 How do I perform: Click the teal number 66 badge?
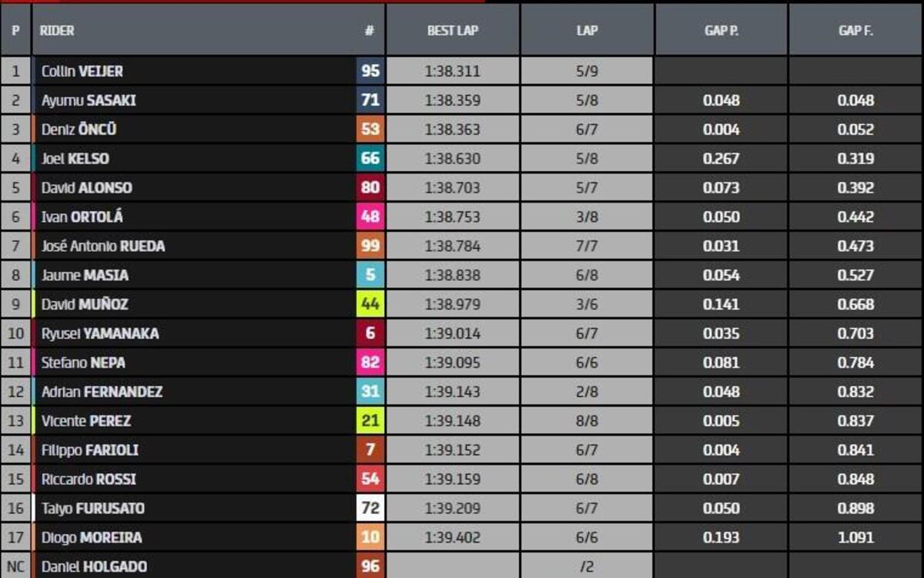click(x=370, y=159)
